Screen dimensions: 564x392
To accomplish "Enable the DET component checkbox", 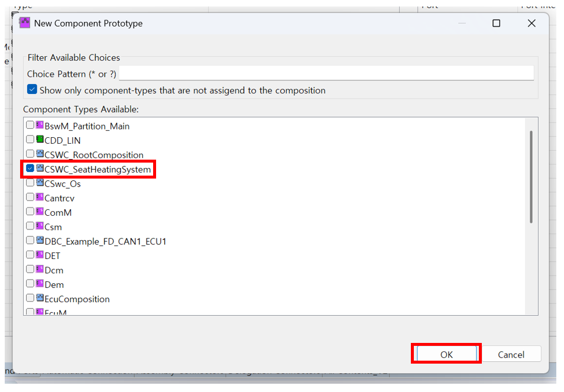I will [30, 255].
